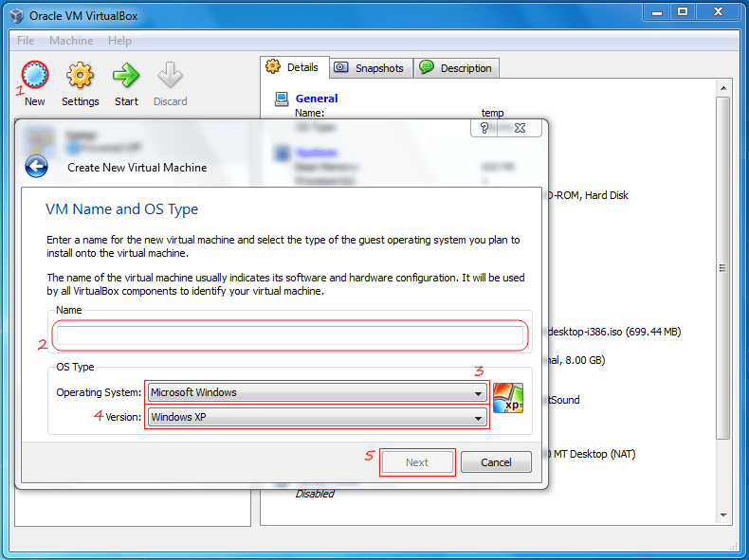
Task: Click the details pane scroll down arrow
Action: [x=723, y=515]
